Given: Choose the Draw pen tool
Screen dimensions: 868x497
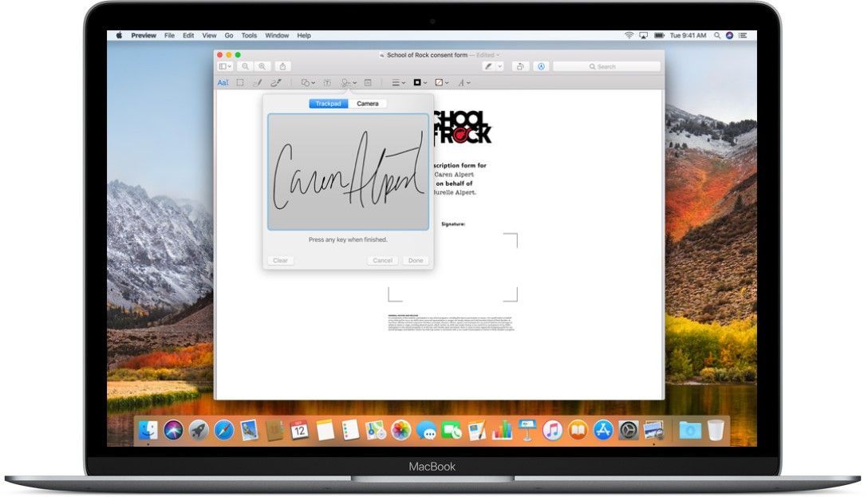Looking at the screenshot, I should [x=276, y=82].
